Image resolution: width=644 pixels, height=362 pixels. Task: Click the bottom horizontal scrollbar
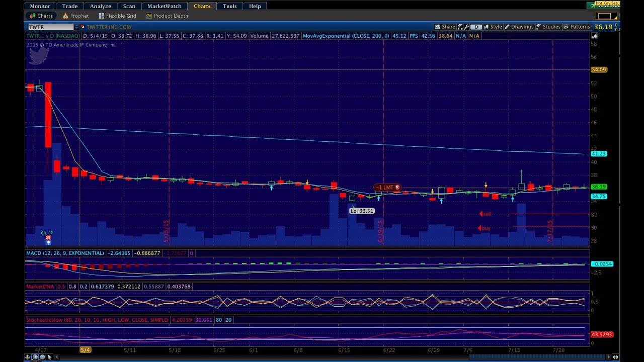coord(537,357)
